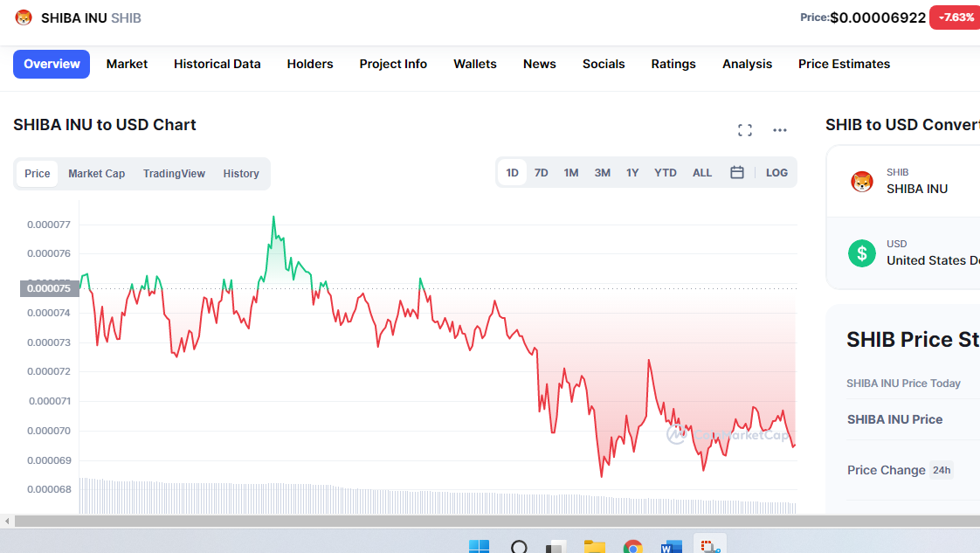Open the News tab

coord(540,64)
